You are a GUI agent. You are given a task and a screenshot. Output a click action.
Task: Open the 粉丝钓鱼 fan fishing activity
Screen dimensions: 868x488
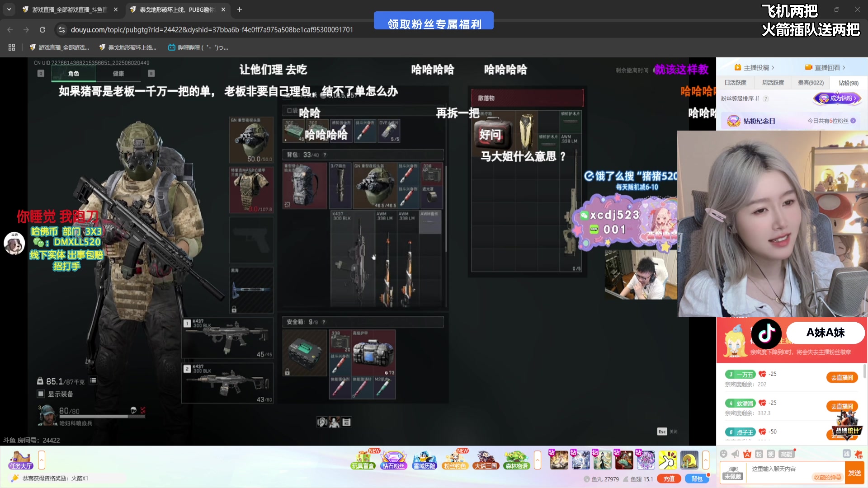[455, 460]
